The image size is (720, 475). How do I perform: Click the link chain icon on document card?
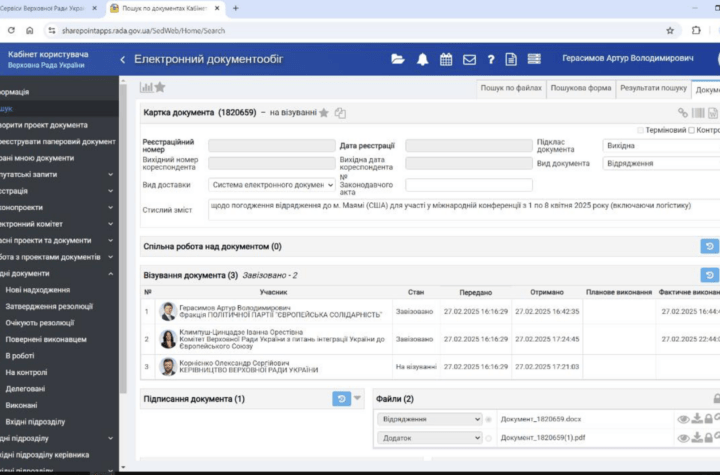pyautogui.click(x=683, y=113)
